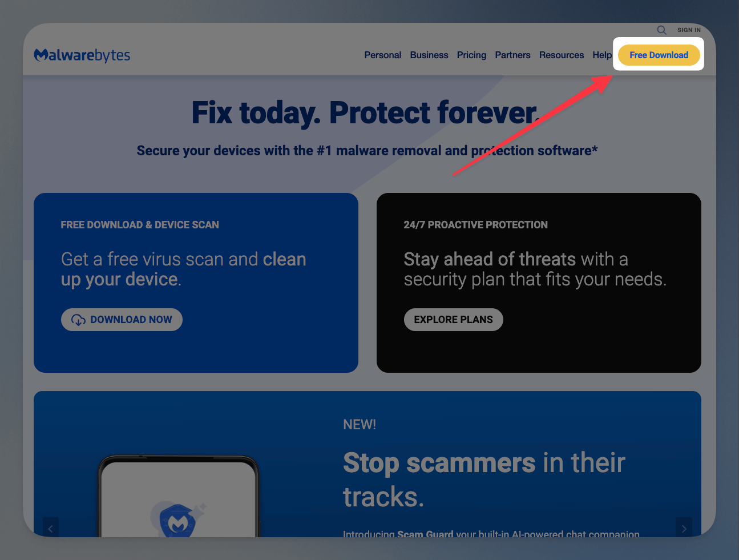The image size is (739, 560).
Task: Click the yellow Free Download button
Action: coord(659,55)
